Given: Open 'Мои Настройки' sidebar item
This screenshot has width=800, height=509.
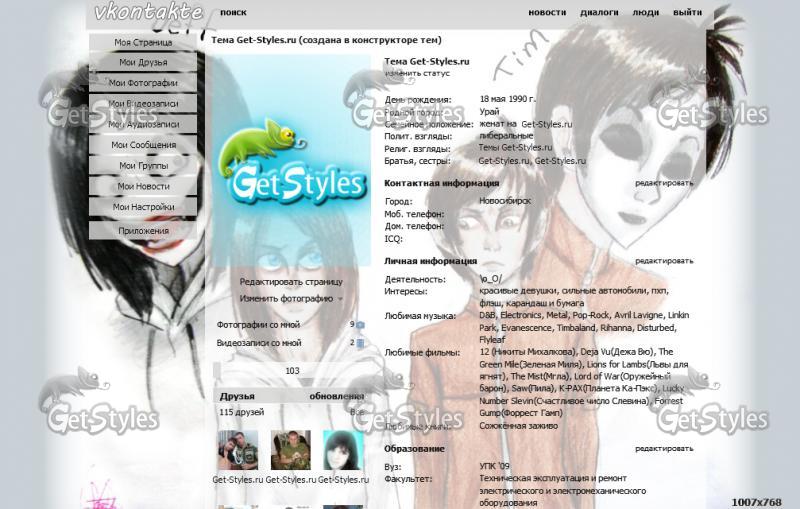Looking at the screenshot, I should tap(143, 207).
